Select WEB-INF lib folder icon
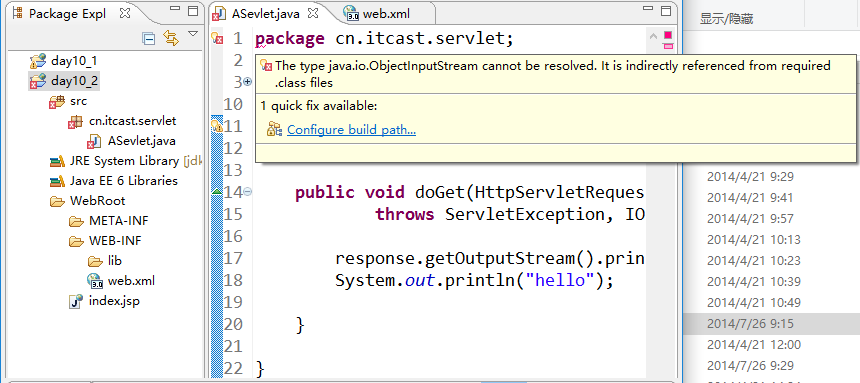This screenshot has height=383, width=860. 95,261
